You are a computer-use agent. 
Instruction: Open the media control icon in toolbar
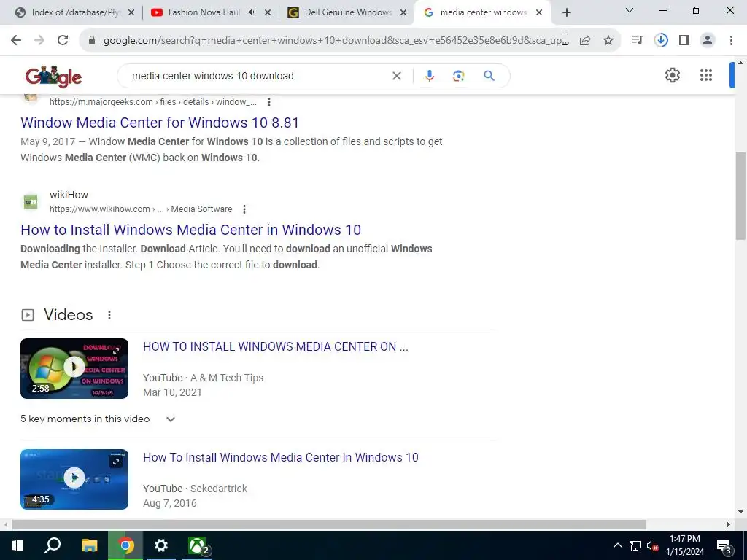coord(637,41)
